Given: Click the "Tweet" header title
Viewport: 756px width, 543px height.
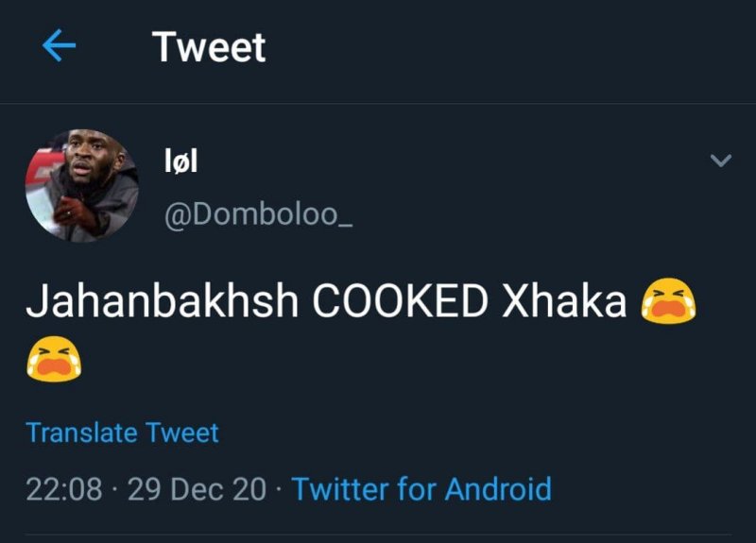Looking at the screenshot, I should tap(209, 47).
